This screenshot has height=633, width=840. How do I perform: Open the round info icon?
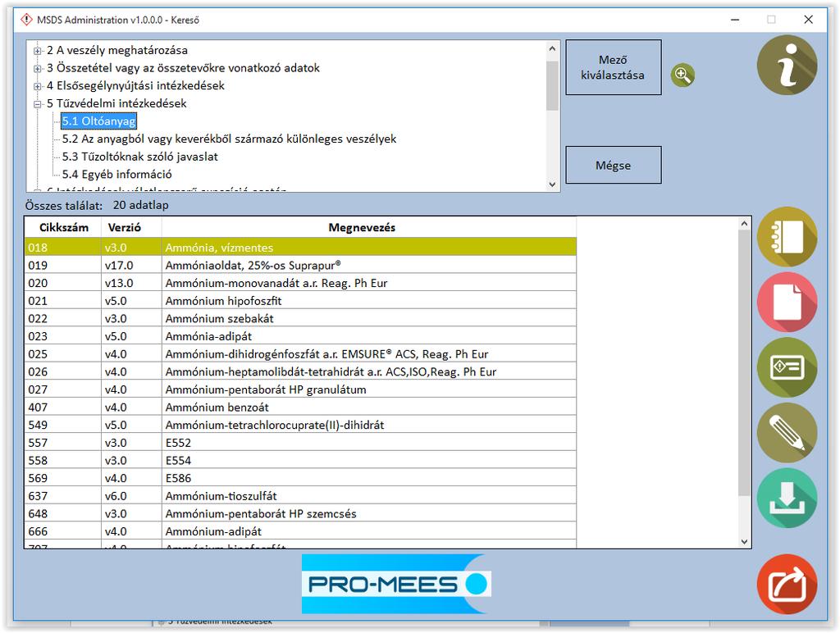pyautogui.click(x=787, y=65)
